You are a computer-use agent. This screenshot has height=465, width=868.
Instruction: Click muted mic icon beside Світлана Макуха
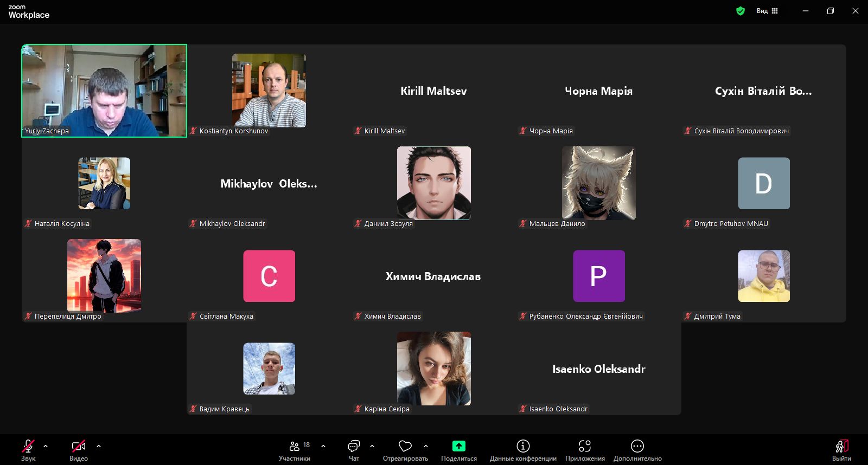pyautogui.click(x=193, y=316)
